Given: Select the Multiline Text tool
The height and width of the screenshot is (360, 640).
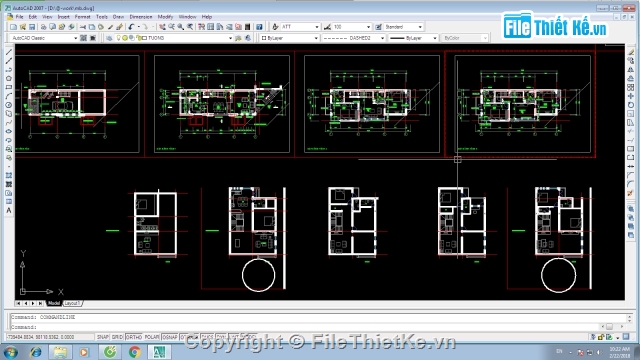Looking at the screenshot, I should [x=9, y=211].
